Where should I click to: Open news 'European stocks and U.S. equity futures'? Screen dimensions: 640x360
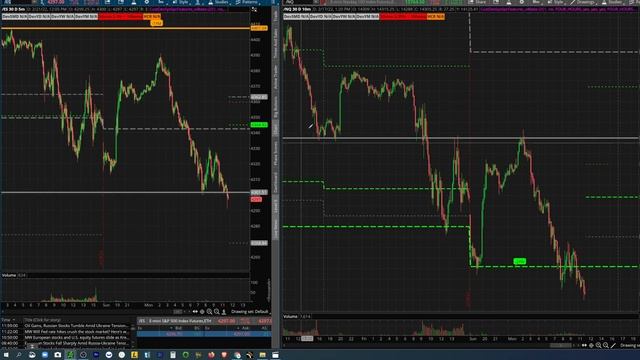pyautogui.click(x=76, y=338)
